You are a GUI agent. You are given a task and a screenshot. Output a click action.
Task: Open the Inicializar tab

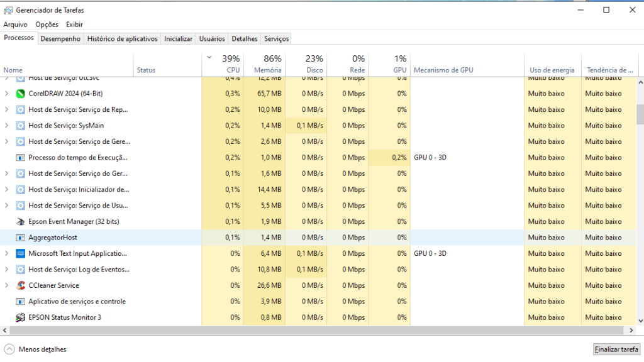(x=178, y=39)
